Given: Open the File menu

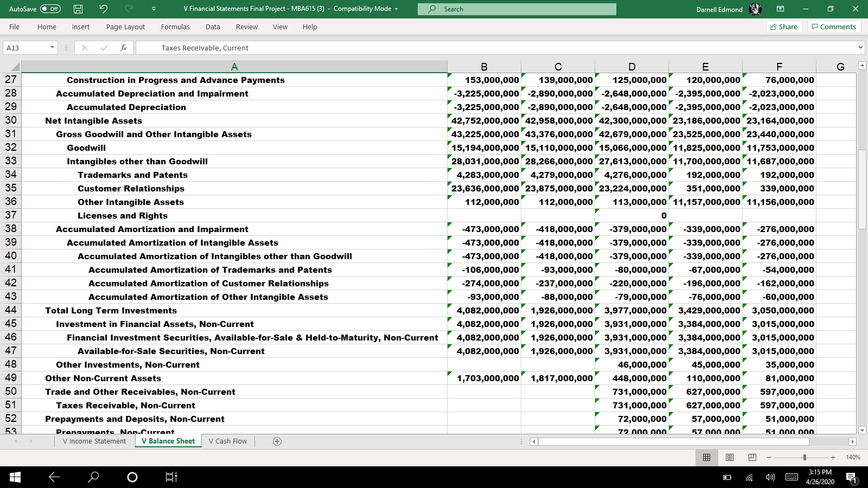Looking at the screenshot, I should 15,27.
